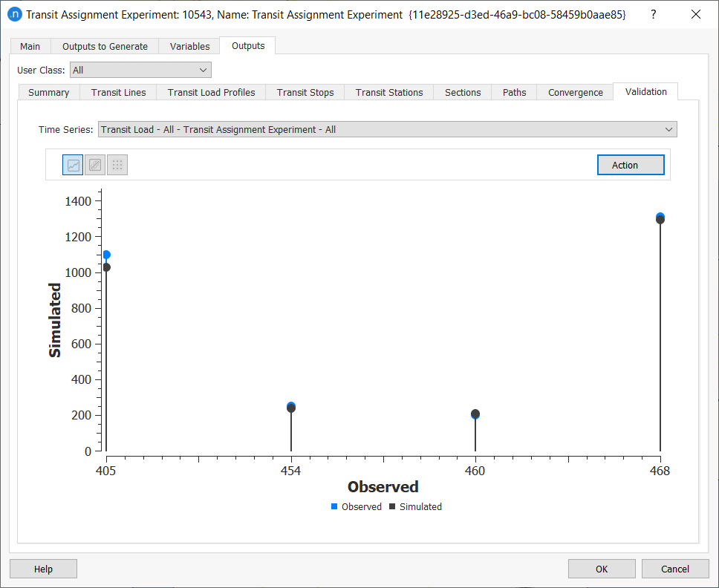Image resolution: width=719 pixels, height=588 pixels.
Task: Click the Aimsun logo in the title bar
Action: click(x=14, y=14)
